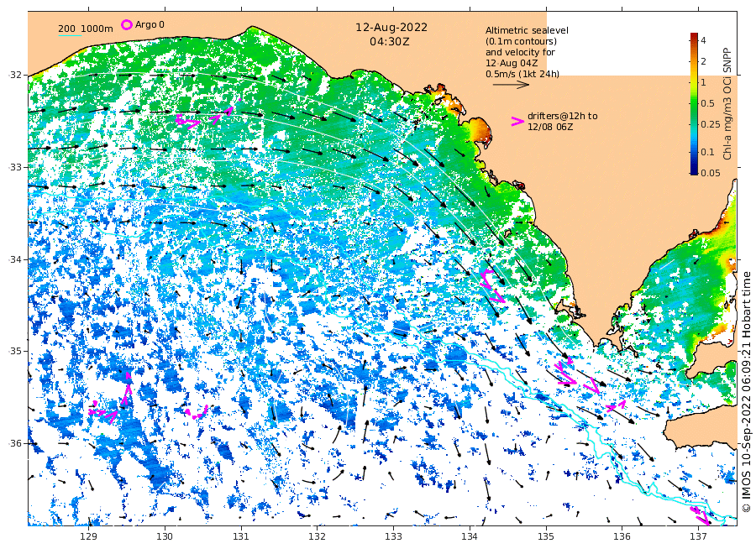756x554 pixels.
Task: Click the cyan 200m bathymetry legend line
Action: (70, 35)
